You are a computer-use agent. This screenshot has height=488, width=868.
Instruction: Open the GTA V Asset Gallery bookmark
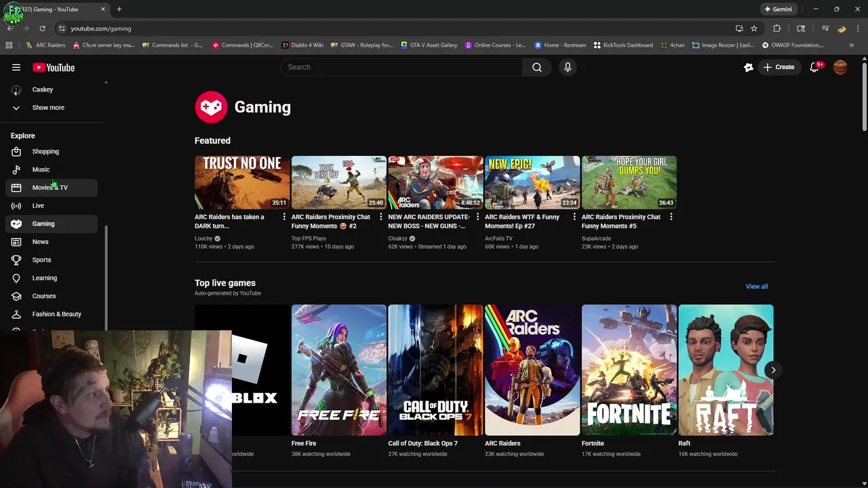[429, 45]
